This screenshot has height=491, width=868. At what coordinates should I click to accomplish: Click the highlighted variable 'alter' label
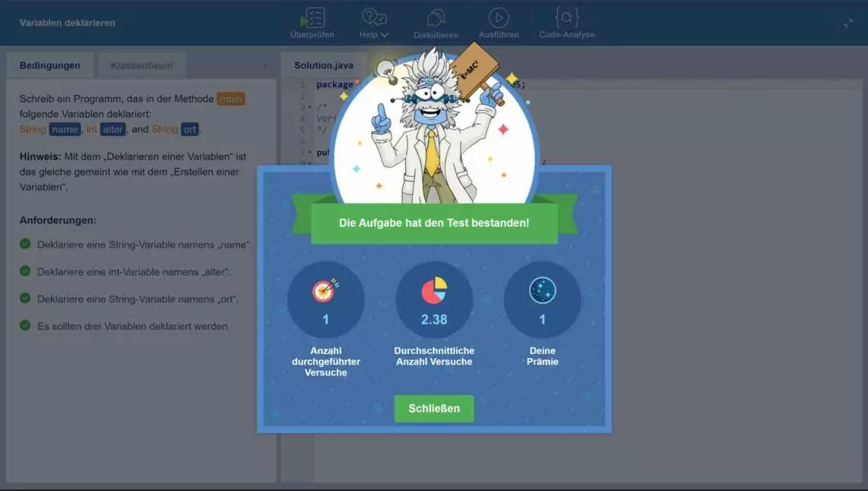[x=113, y=129]
